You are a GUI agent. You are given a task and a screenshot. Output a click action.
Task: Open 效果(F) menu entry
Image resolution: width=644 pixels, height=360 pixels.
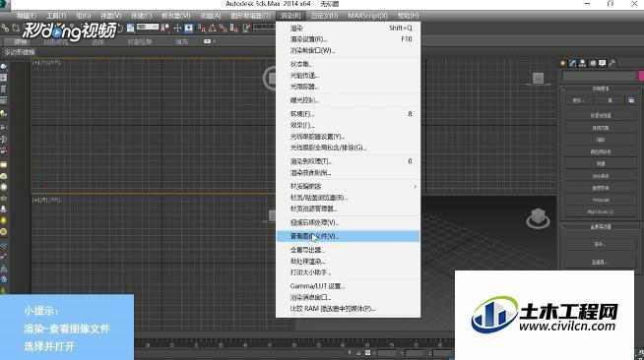[348, 126]
